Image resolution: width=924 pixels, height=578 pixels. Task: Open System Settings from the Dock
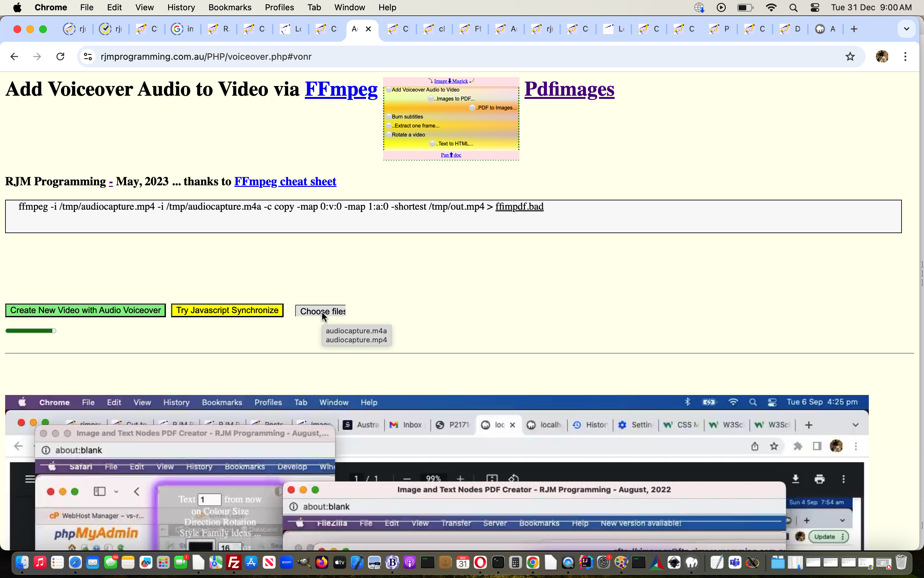tap(604, 562)
